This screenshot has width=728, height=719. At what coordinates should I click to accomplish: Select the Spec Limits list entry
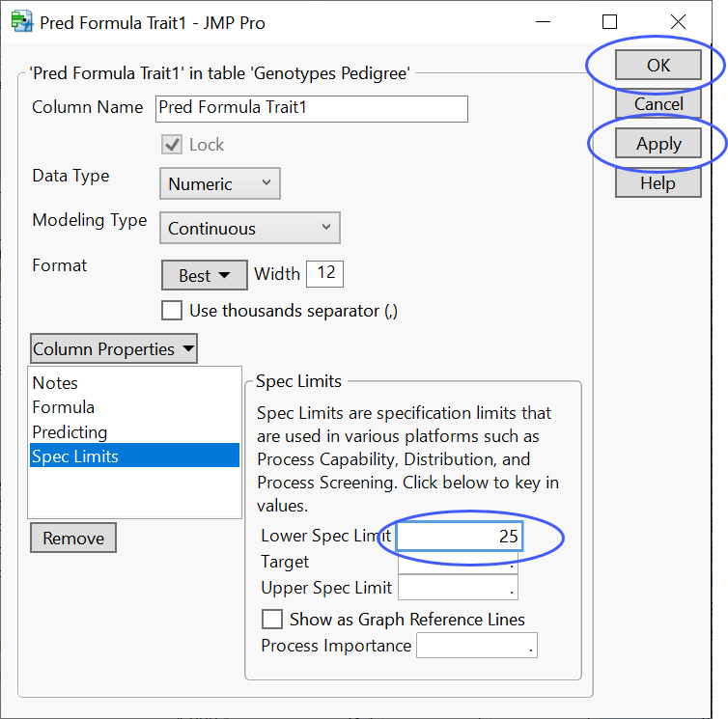[75, 456]
